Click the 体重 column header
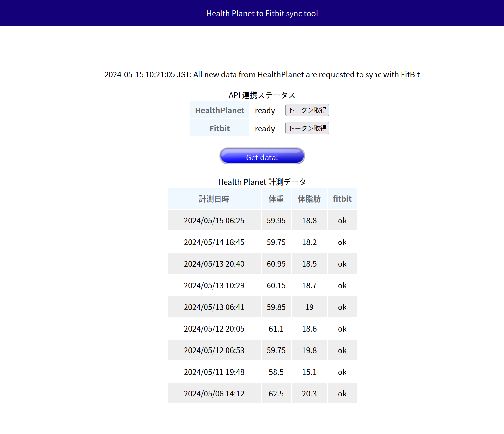504x434 pixels. point(276,199)
